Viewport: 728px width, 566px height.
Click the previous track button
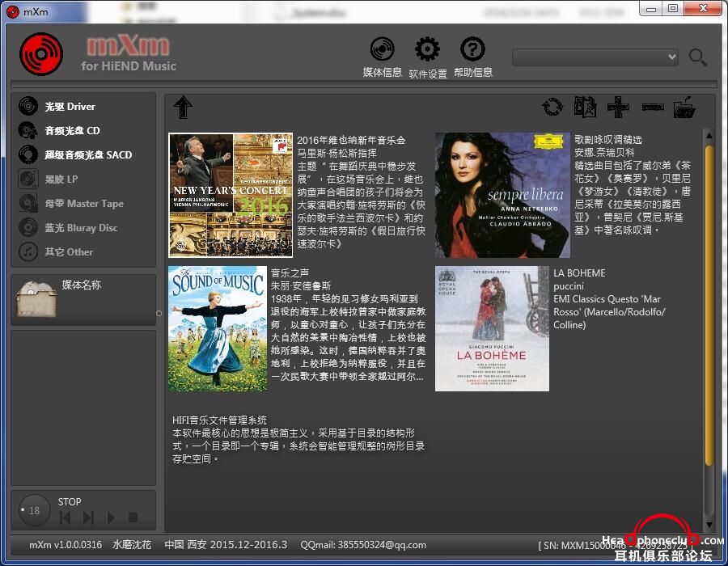pyautogui.click(x=66, y=517)
